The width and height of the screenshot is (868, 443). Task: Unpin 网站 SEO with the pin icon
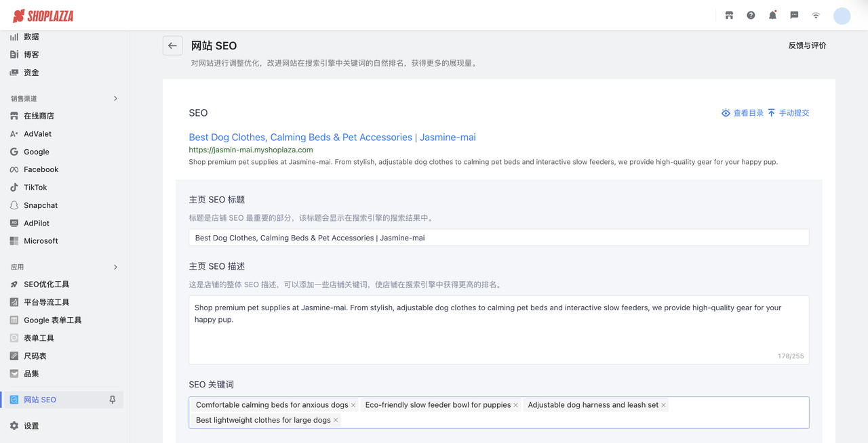click(x=113, y=400)
